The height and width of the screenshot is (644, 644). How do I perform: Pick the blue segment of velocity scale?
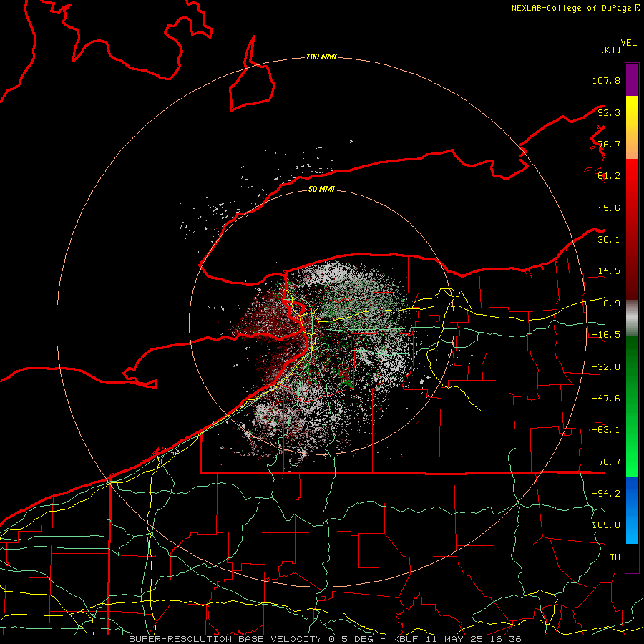click(x=632, y=510)
